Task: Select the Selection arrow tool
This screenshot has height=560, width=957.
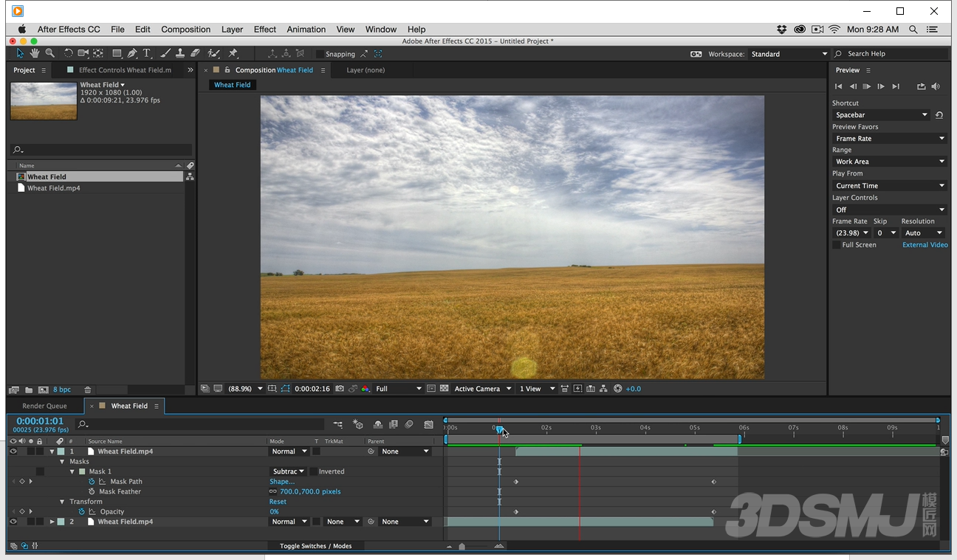Action: click(x=20, y=53)
